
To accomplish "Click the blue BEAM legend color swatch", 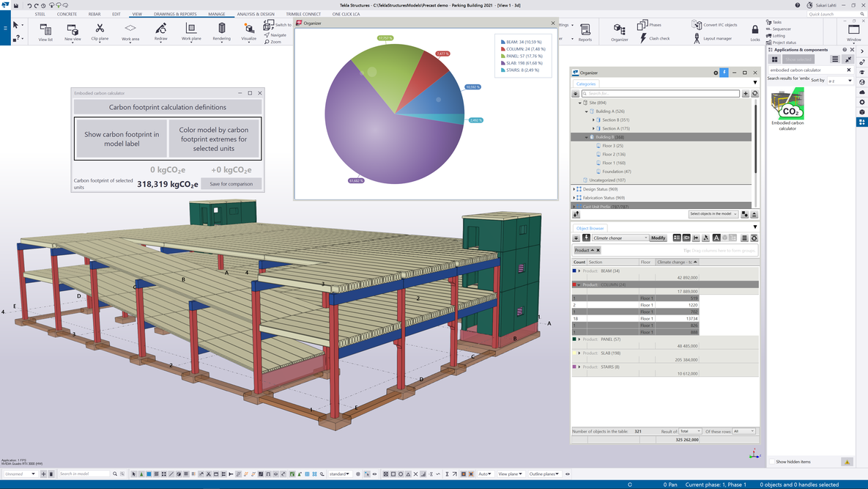I will coord(503,43).
